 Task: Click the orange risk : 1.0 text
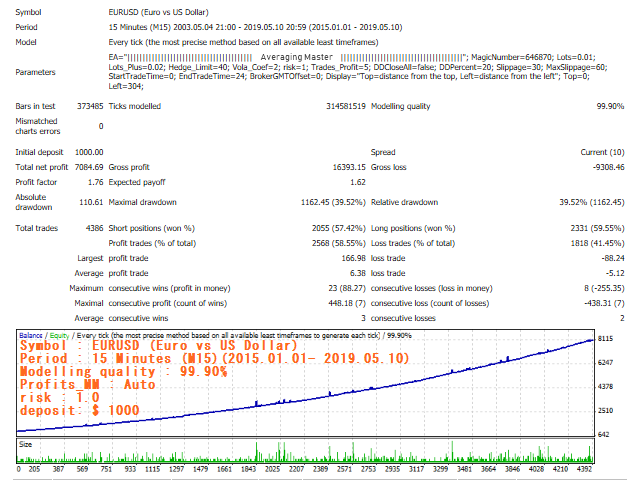(x=60, y=398)
